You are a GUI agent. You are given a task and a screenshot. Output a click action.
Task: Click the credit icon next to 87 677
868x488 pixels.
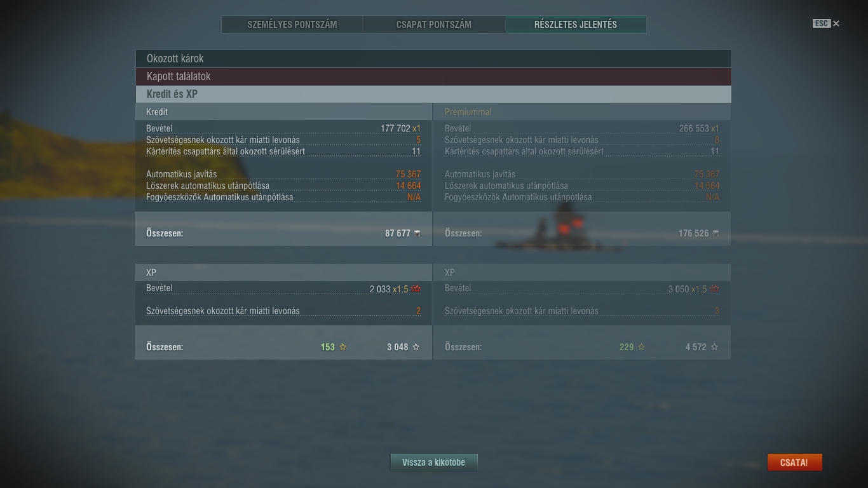pyautogui.click(x=417, y=233)
